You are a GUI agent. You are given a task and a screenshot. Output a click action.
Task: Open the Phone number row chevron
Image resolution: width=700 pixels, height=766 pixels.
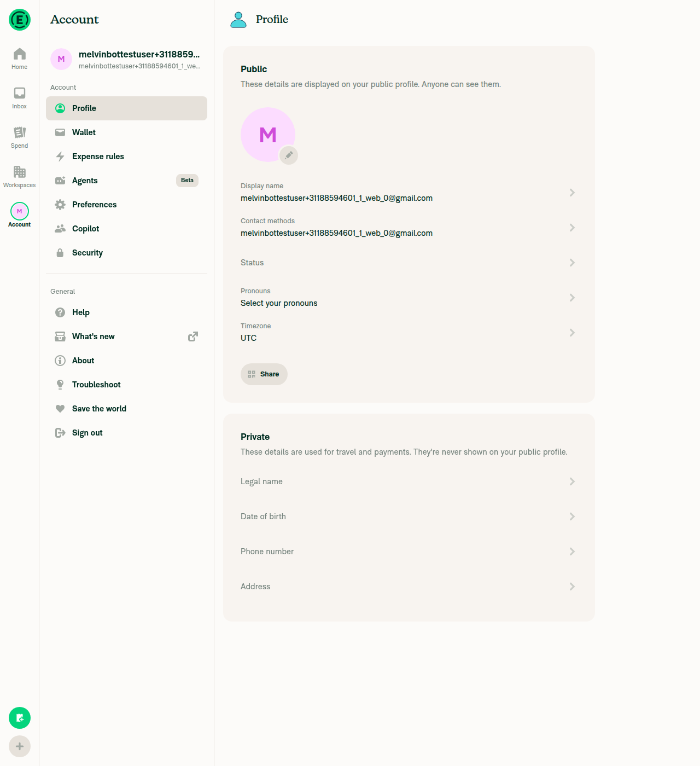pos(572,552)
